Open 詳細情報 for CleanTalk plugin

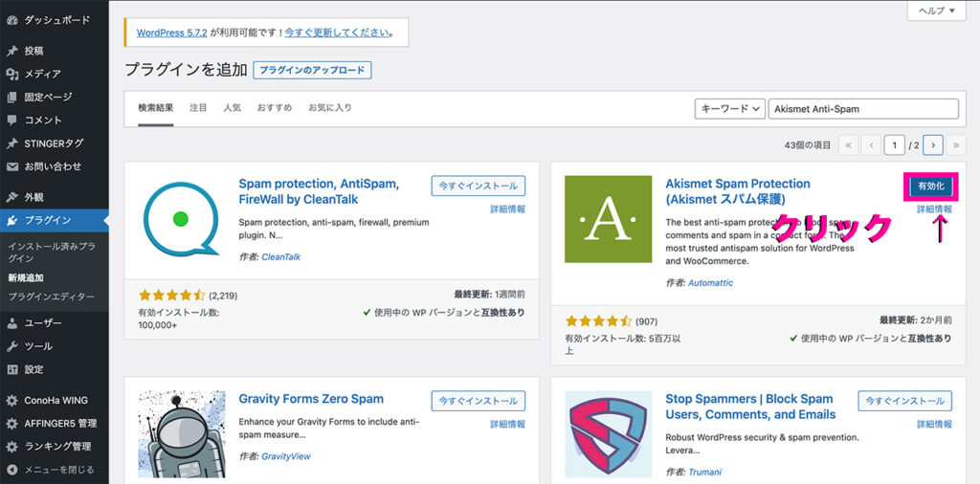click(507, 209)
